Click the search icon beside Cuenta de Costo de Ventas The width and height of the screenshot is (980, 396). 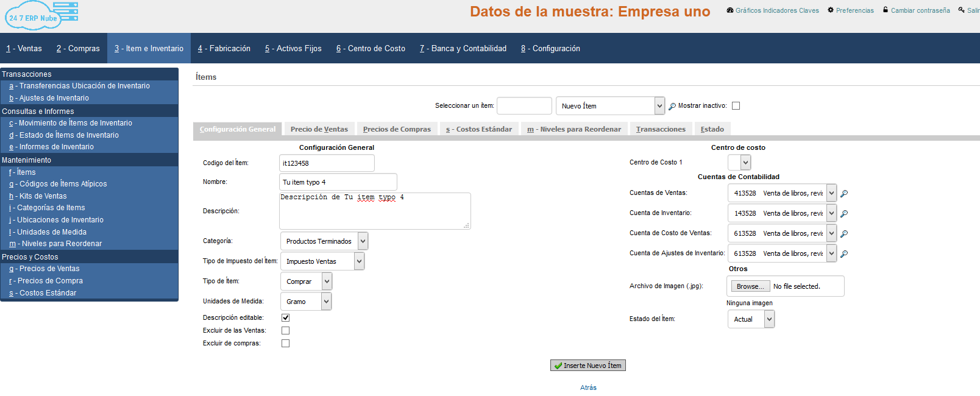click(x=844, y=234)
